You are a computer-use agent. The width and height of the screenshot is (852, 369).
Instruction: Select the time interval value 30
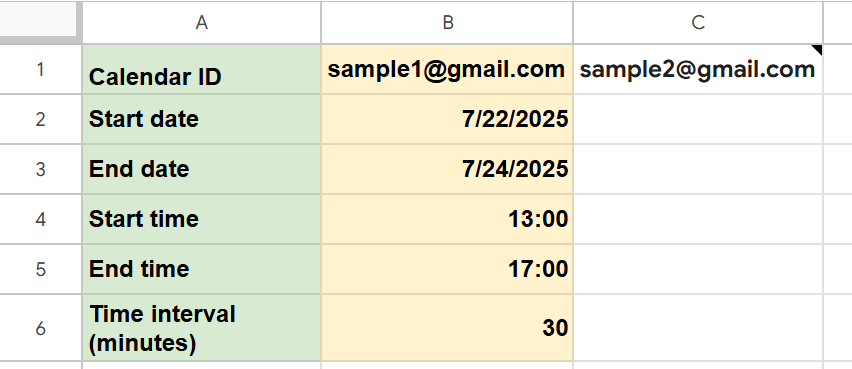(x=447, y=328)
